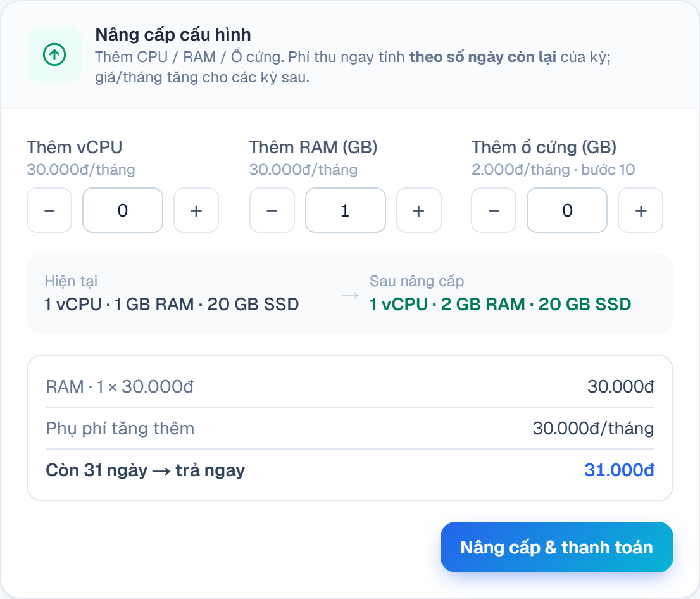
Task: Focus the Thêm RAM number field
Action: click(346, 210)
